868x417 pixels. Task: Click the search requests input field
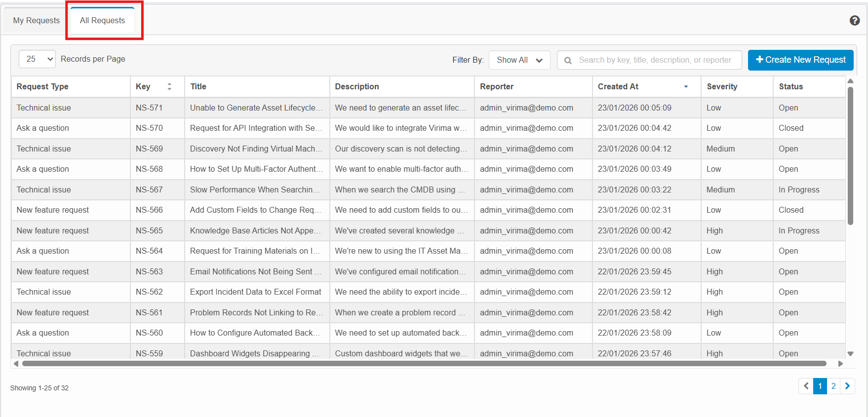[x=655, y=60]
